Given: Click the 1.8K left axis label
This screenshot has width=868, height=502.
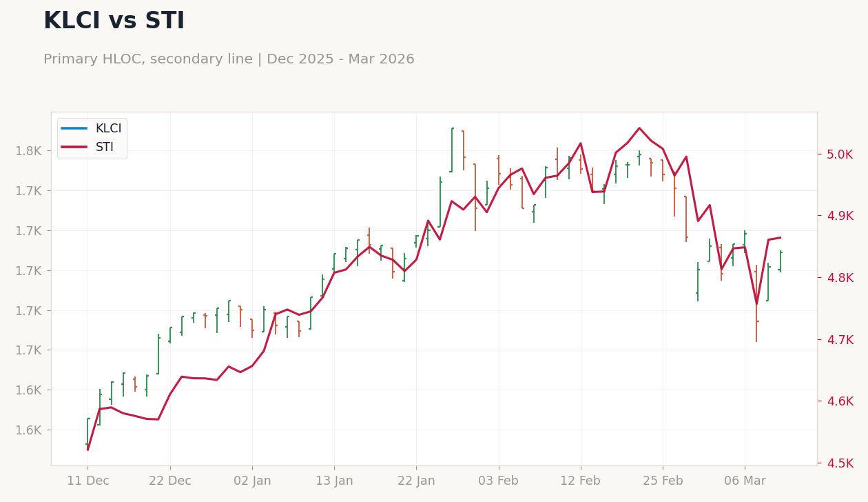Looking at the screenshot, I should 29,151.
